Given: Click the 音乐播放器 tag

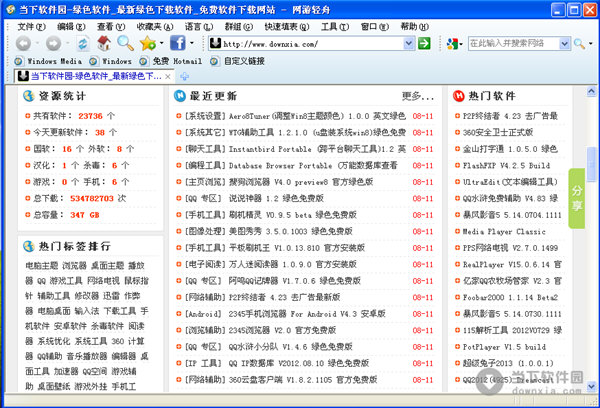Looking at the screenshot, I should [x=87, y=356].
